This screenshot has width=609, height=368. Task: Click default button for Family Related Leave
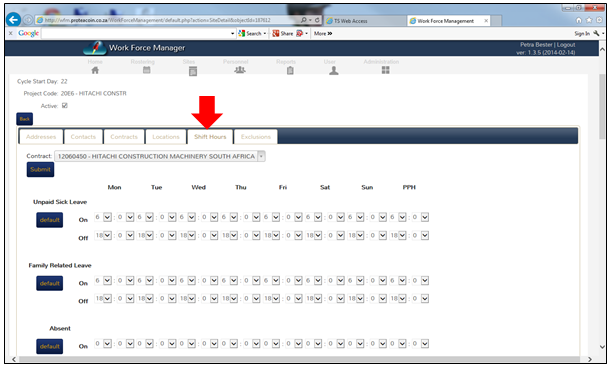tap(50, 283)
